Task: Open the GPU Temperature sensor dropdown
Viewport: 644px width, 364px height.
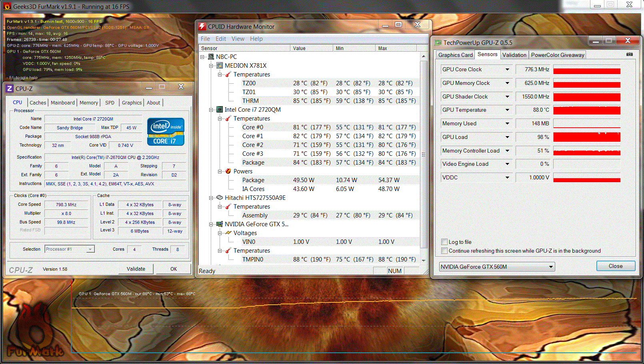Action: (x=507, y=110)
